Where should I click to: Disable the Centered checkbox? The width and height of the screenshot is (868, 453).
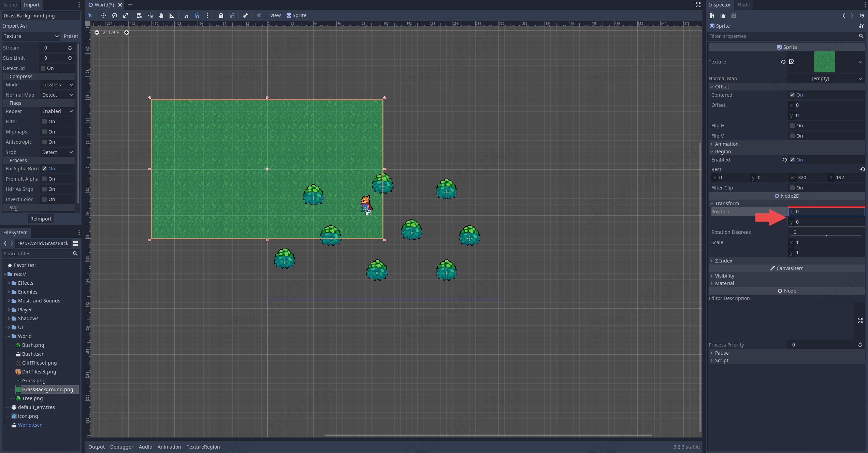[792, 95]
